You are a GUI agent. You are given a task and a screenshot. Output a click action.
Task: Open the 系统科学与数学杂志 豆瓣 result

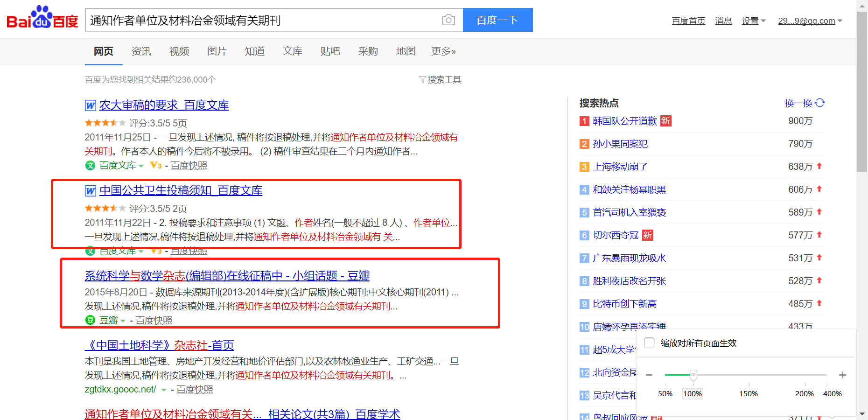pos(227,276)
